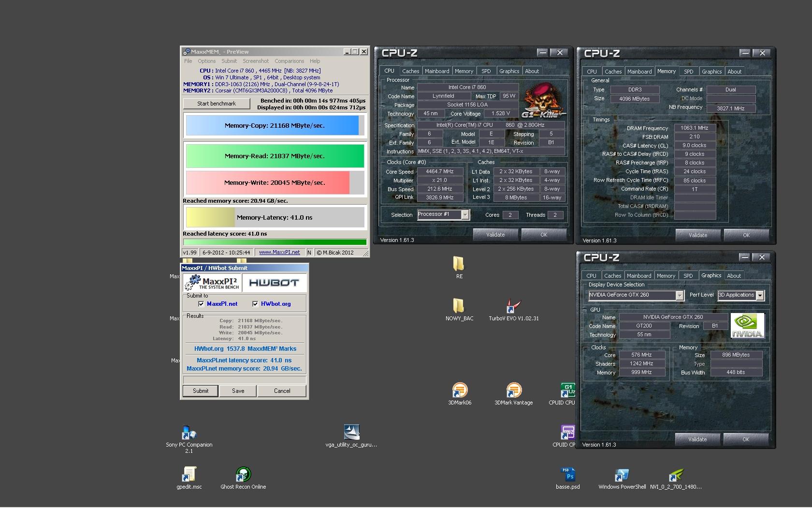The height and width of the screenshot is (508, 812).
Task: Click the green Memory-Read result bar
Action: (x=275, y=156)
